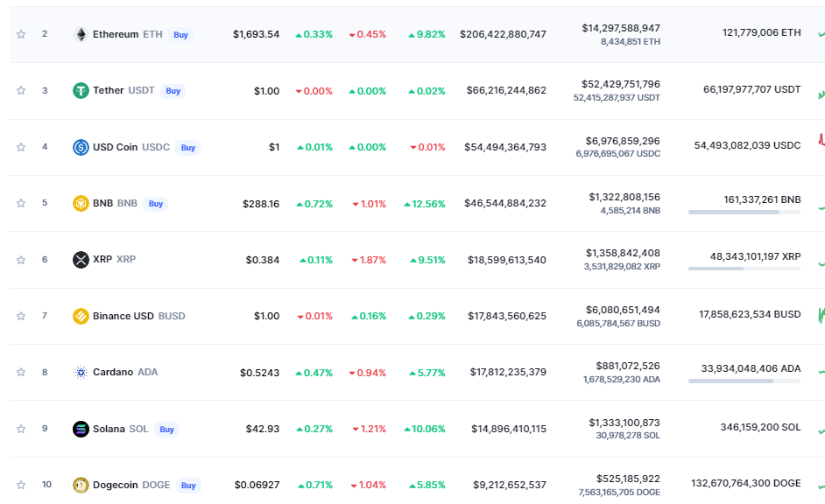The width and height of the screenshot is (825, 504).
Task: Star Solana to add to watchlist
Action: (x=21, y=429)
